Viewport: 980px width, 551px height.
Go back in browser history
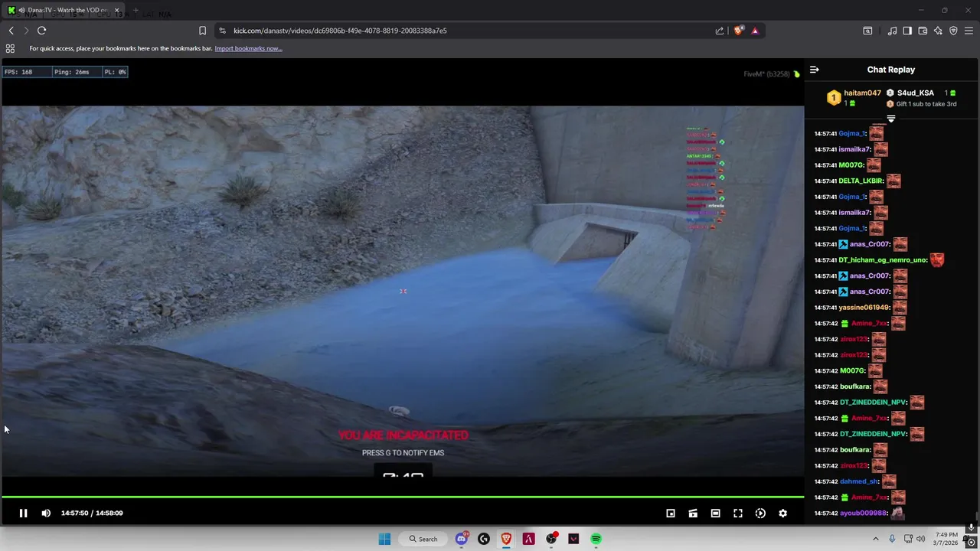(11, 31)
